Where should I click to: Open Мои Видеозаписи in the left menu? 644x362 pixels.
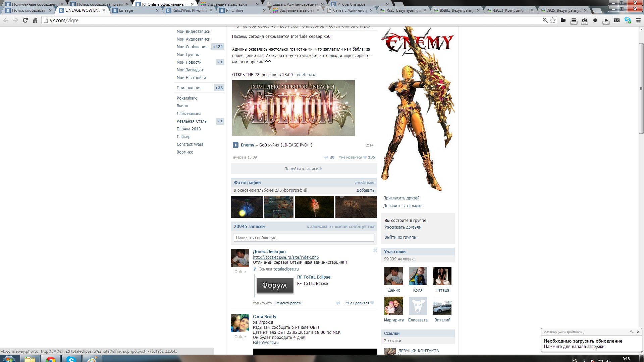click(194, 32)
